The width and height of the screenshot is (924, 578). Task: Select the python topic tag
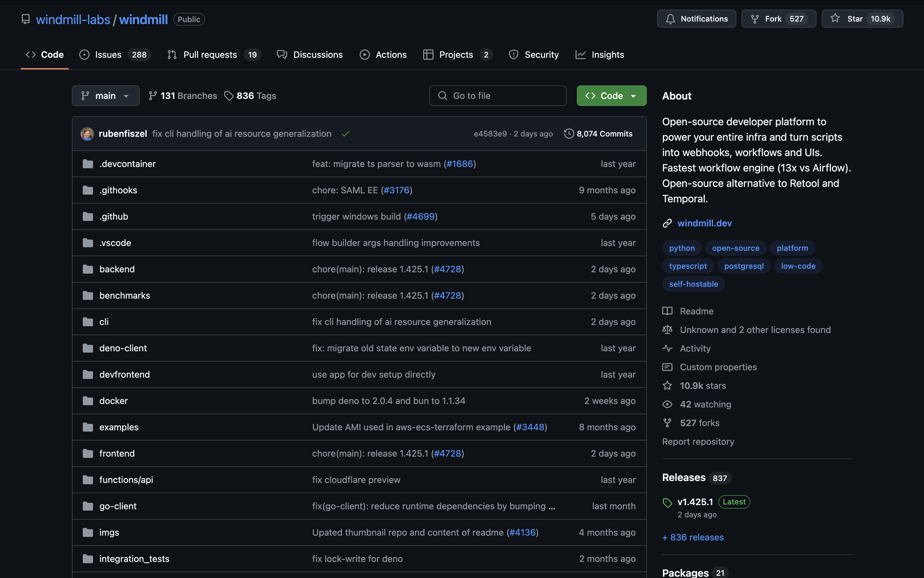pyautogui.click(x=681, y=248)
